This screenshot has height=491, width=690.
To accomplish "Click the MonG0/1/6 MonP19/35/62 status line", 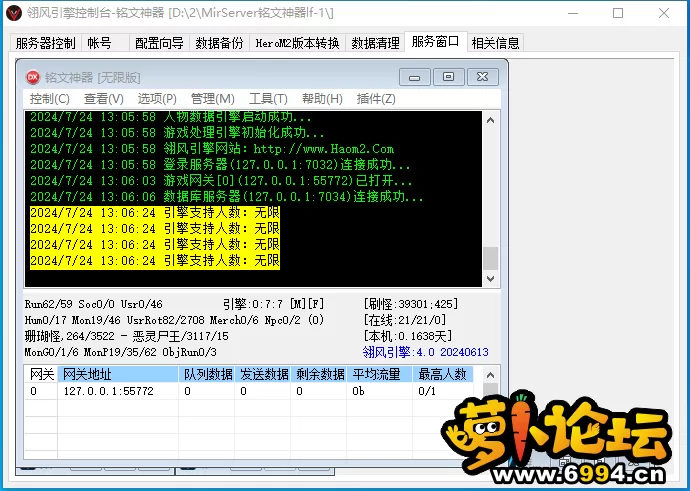I will click(x=121, y=352).
